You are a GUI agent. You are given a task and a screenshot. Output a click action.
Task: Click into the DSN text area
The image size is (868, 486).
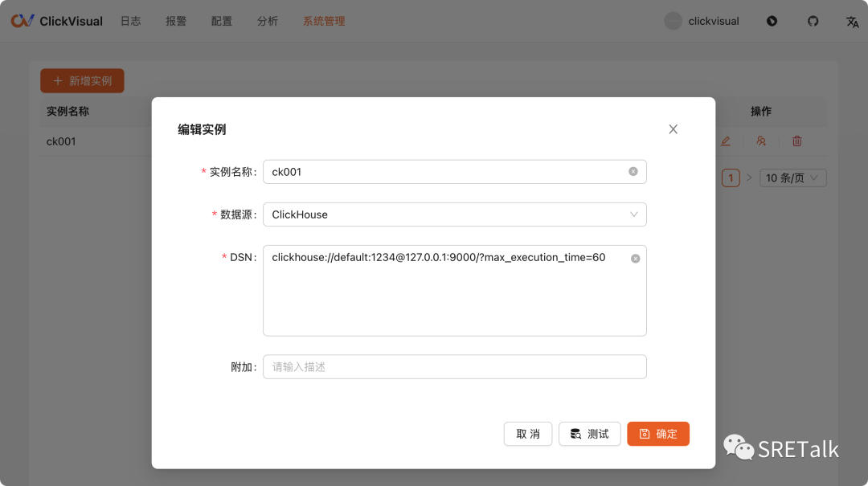454,291
